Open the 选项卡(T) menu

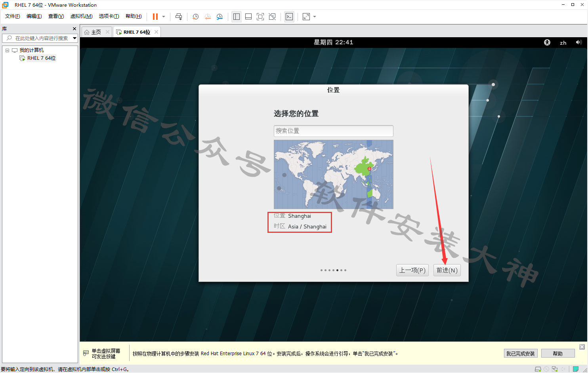tap(109, 16)
